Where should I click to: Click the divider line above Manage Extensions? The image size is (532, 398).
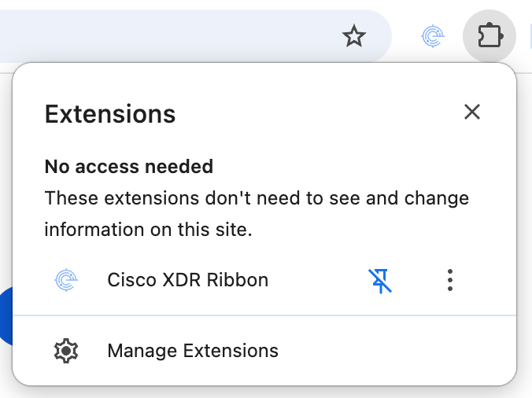coord(264,315)
